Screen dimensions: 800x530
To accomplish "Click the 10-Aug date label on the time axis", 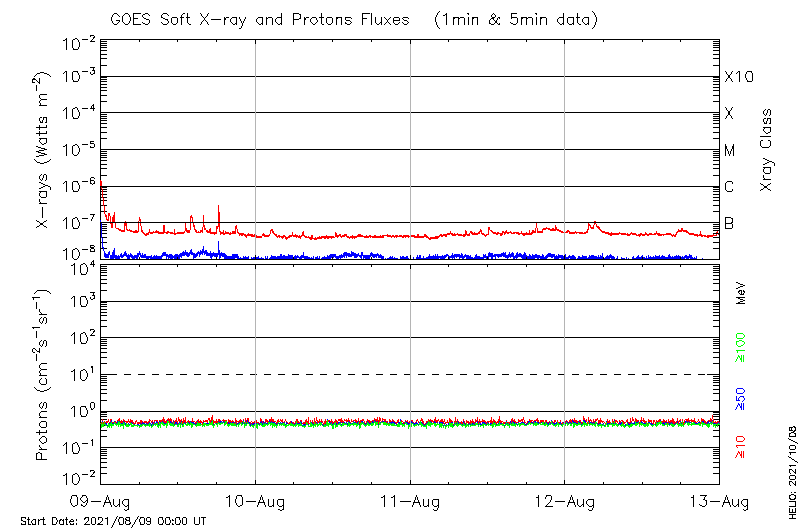I will point(255,500).
